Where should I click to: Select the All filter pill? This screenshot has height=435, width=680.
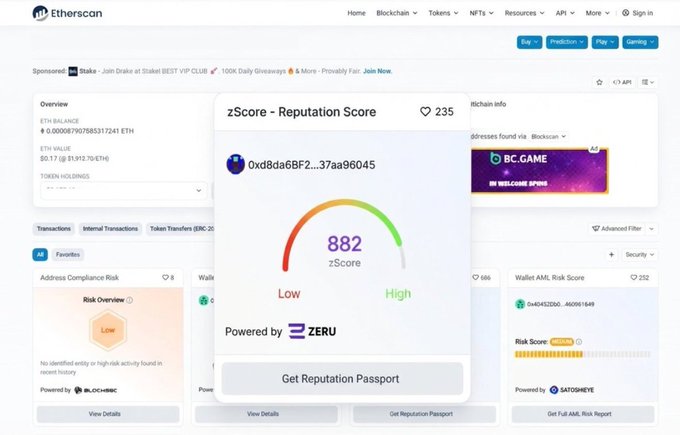40,255
